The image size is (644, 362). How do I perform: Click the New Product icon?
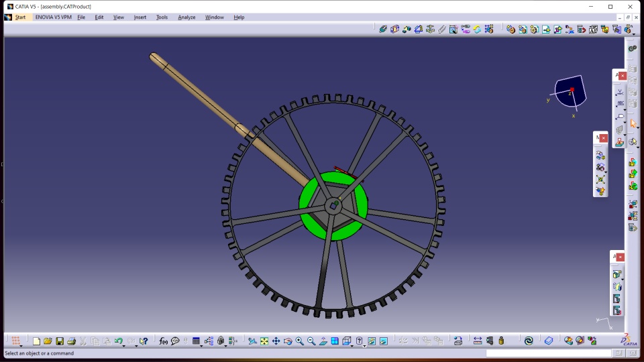[523, 29]
